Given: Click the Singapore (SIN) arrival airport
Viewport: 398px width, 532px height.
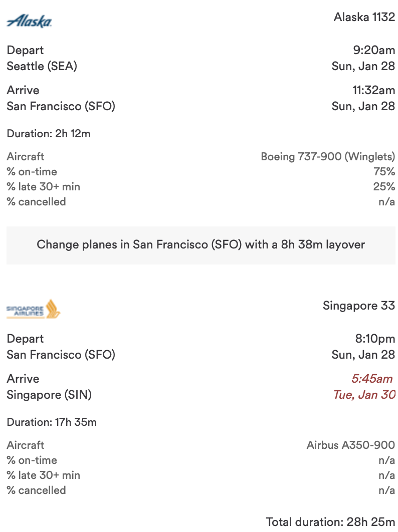Looking at the screenshot, I should click(49, 395).
